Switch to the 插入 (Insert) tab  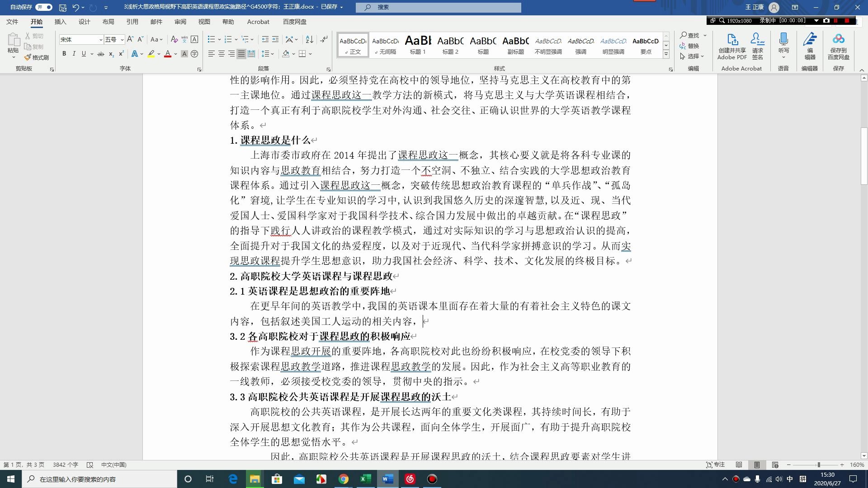click(x=60, y=22)
